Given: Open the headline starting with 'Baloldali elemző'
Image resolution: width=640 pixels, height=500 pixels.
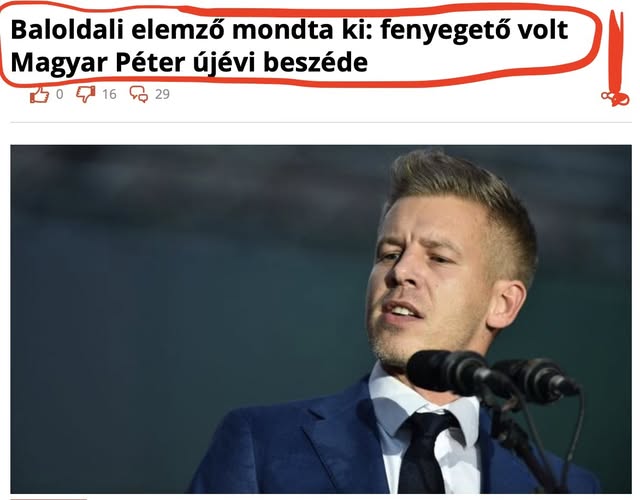Looking at the screenshot, I should click(289, 46).
